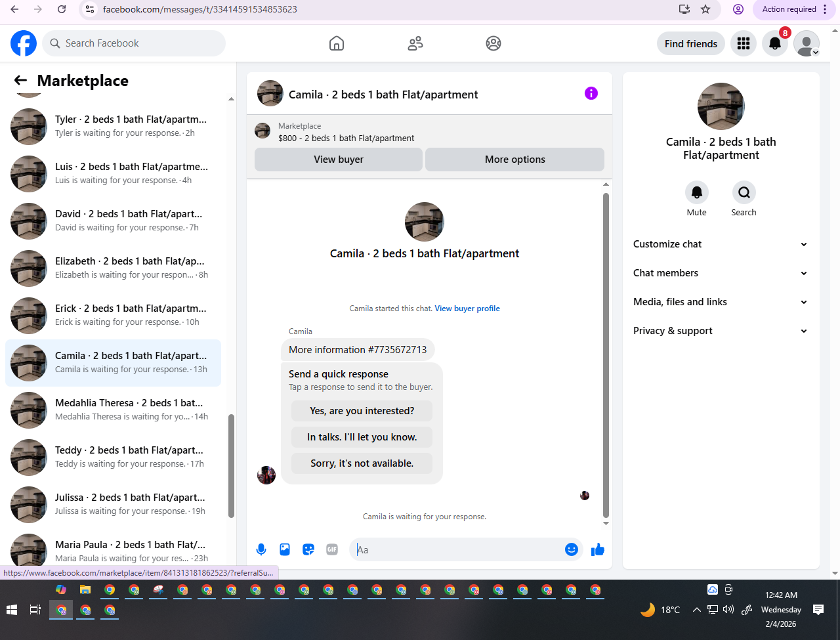
Task: Click Find friends button
Action: [x=691, y=43]
